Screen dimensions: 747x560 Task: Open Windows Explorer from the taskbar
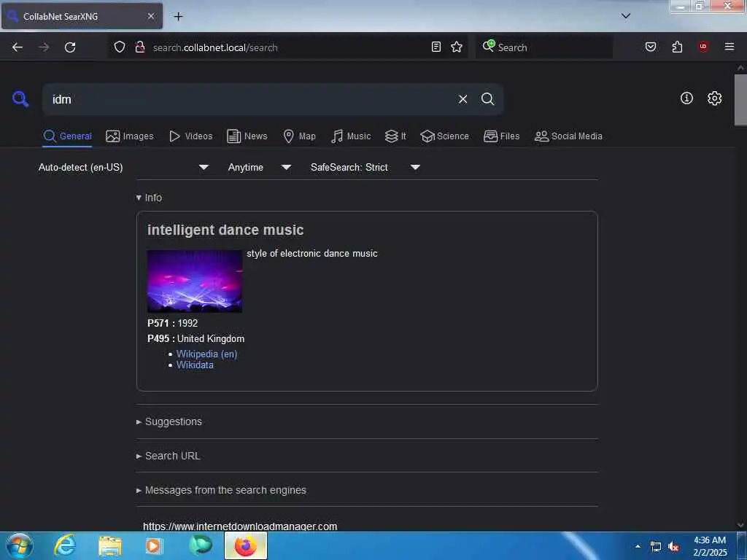click(x=110, y=546)
